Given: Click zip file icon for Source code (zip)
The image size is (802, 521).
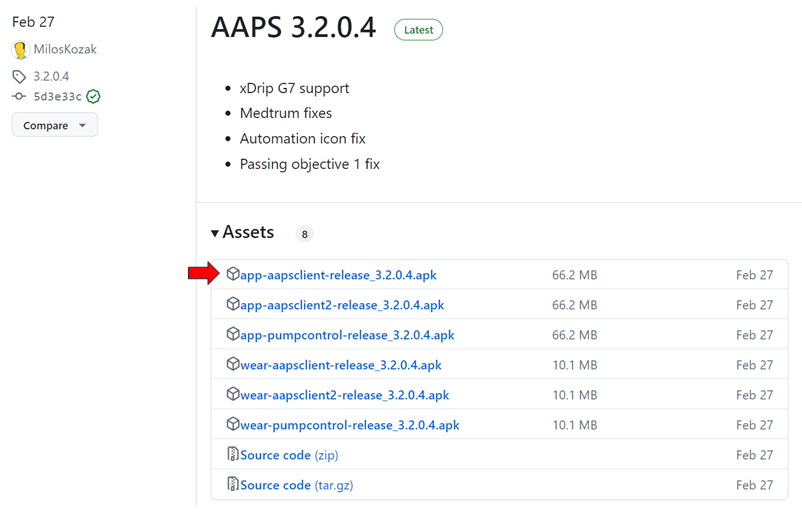Looking at the screenshot, I should click(233, 454).
